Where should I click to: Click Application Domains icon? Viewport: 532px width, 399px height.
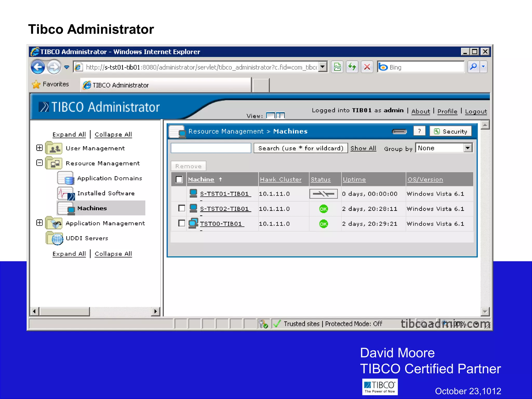click(66, 178)
